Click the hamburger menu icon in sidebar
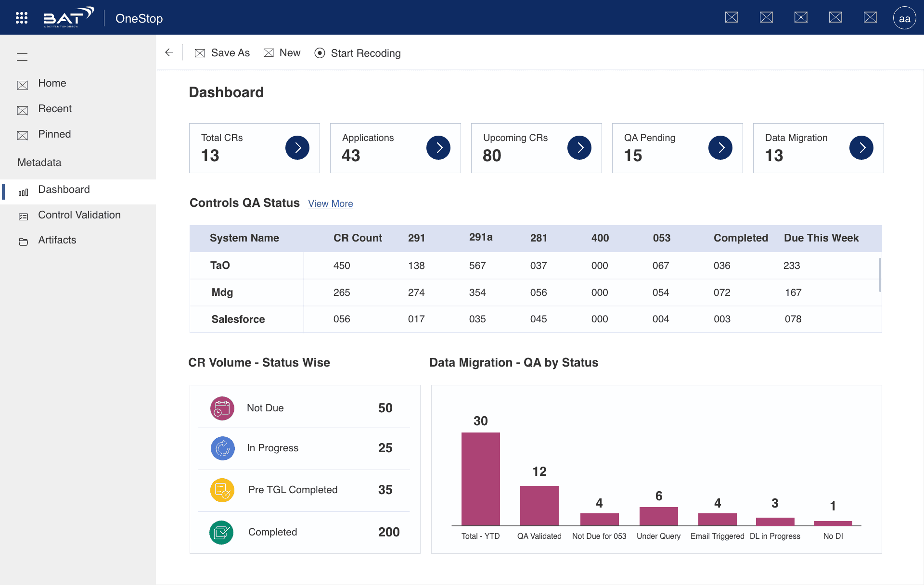Screen dimensions: 924x585 tap(22, 57)
